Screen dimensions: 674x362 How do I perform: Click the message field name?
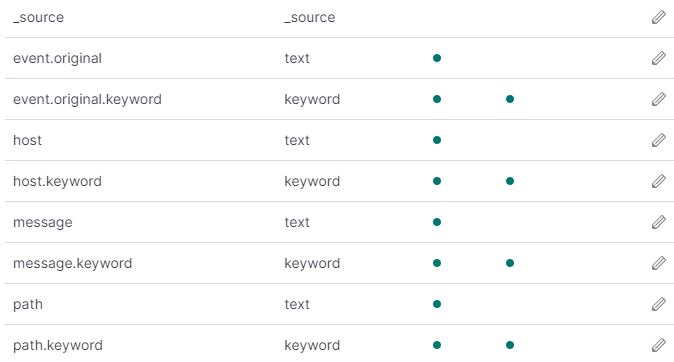[43, 222]
